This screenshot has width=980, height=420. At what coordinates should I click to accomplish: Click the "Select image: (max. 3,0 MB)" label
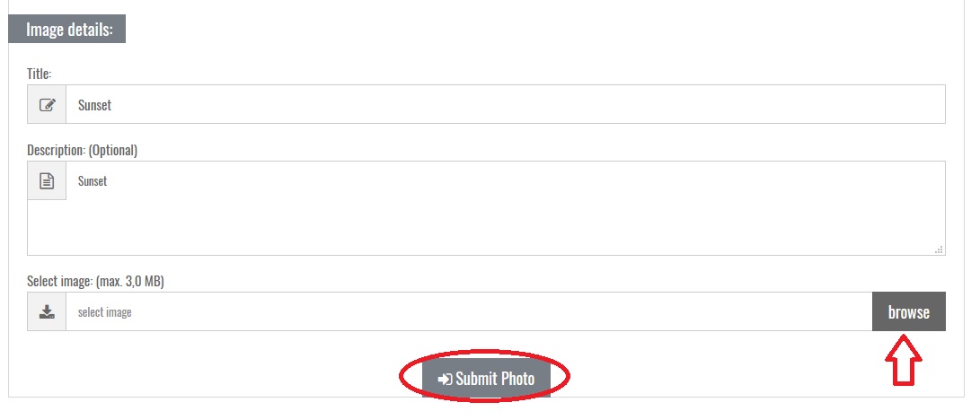(95, 282)
